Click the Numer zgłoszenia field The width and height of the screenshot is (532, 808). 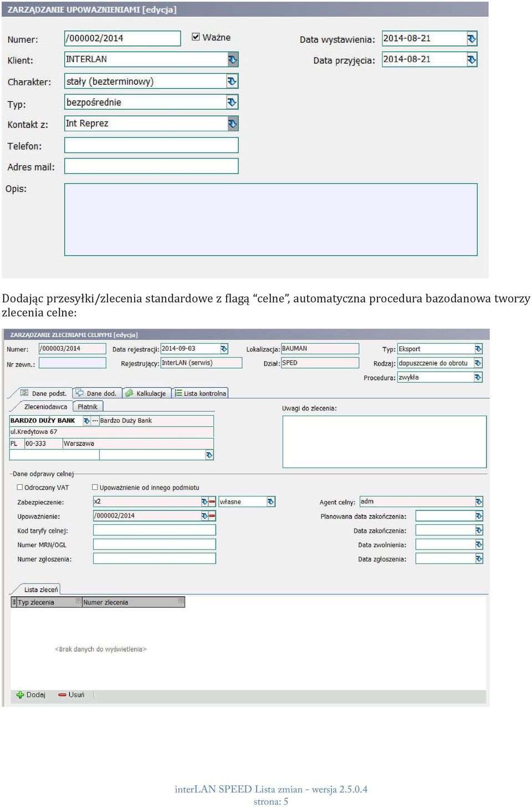tap(155, 559)
